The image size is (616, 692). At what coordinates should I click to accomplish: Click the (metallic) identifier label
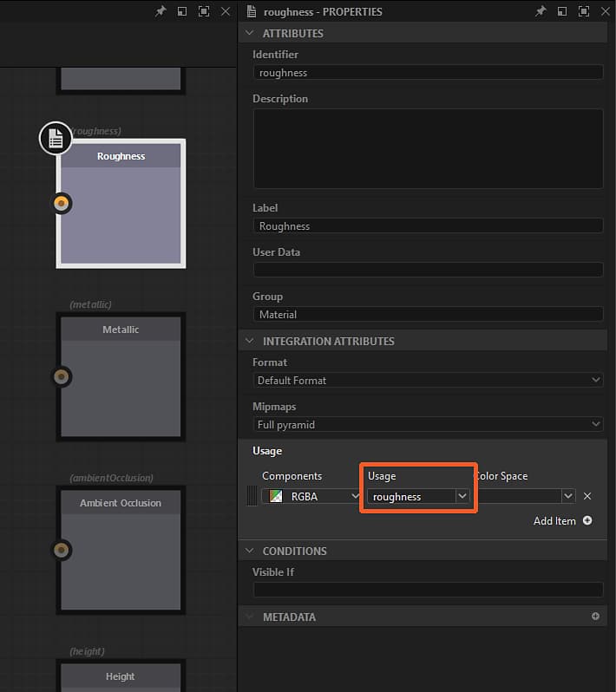click(x=90, y=304)
